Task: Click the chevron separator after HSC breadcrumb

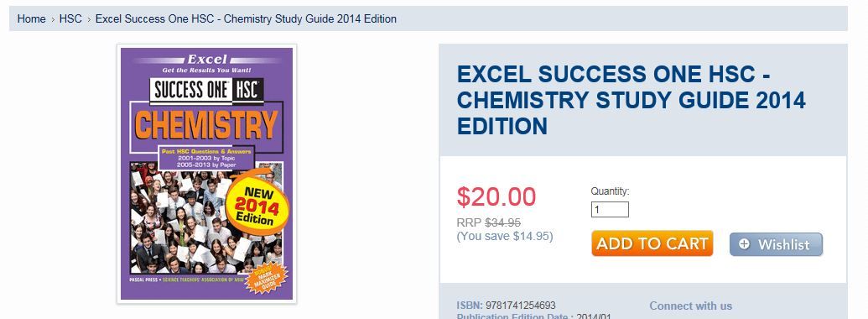Action: [x=89, y=19]
